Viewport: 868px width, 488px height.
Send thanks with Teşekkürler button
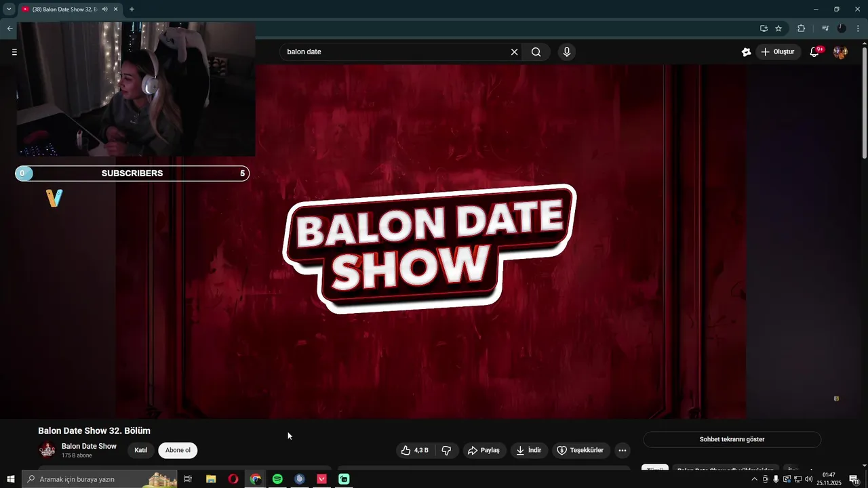point(580,450)
